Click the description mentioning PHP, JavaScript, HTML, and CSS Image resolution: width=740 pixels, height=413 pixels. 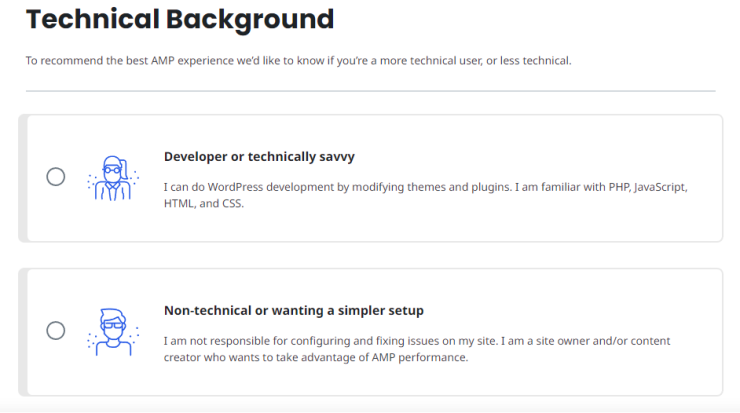(425, 195)
